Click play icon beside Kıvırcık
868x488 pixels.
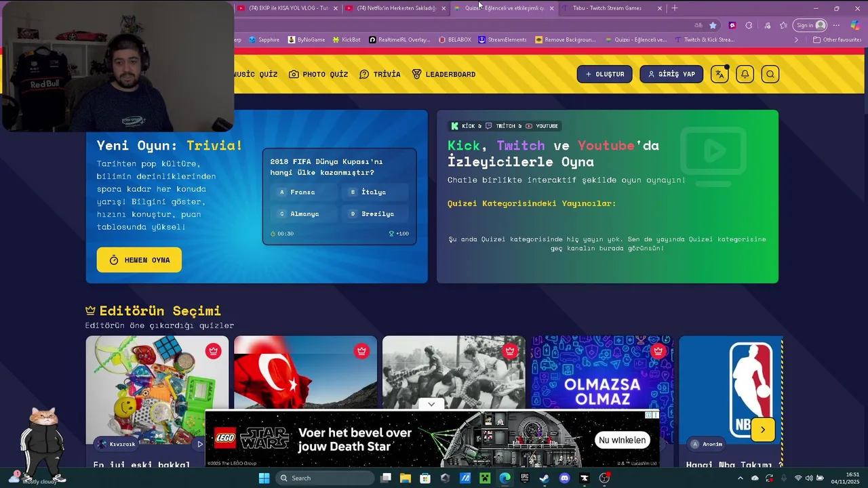[x=199, y=444]
